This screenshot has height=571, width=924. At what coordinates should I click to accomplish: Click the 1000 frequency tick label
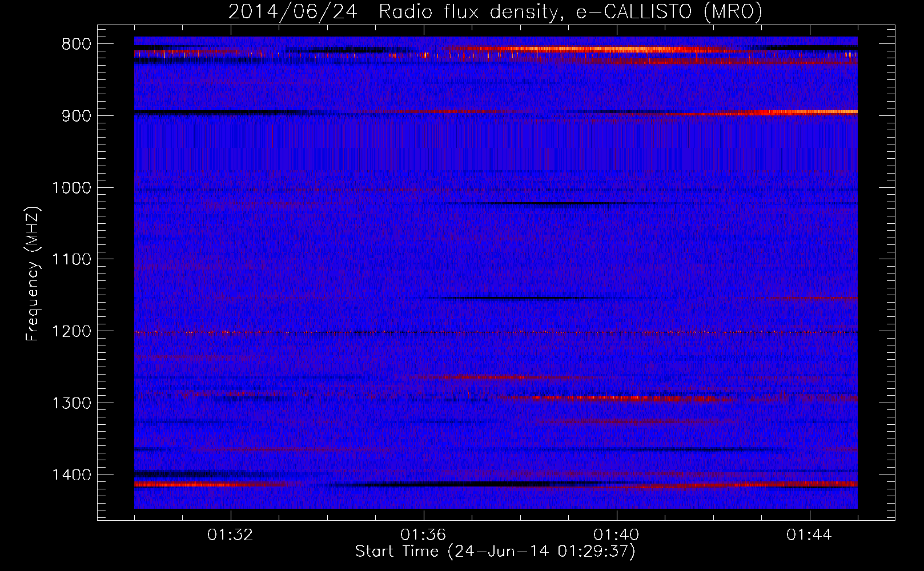pos(71,188)
